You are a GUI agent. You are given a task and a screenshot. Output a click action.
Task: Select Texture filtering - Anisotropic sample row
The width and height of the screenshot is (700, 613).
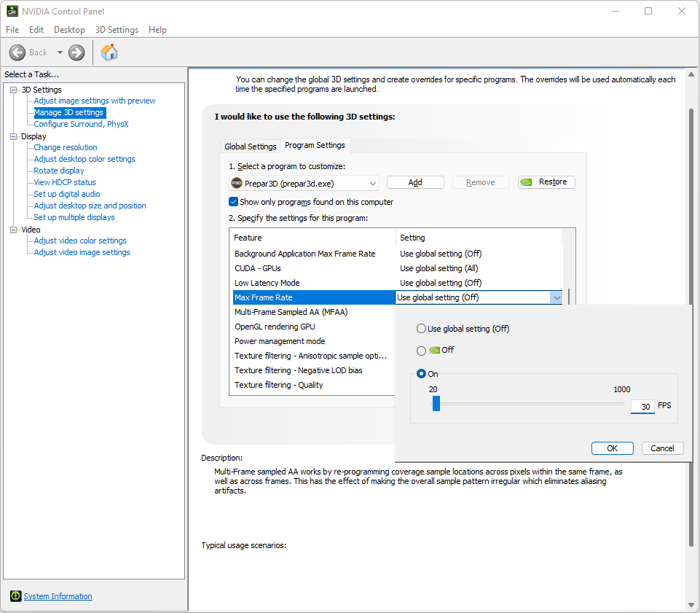pyautogui.click(x=312, y=356)
